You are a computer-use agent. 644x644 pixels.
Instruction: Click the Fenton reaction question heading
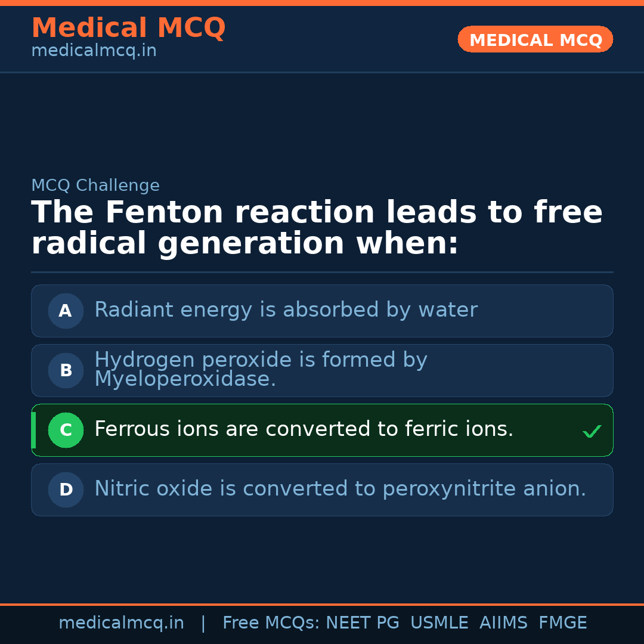(x=317, y=228)
